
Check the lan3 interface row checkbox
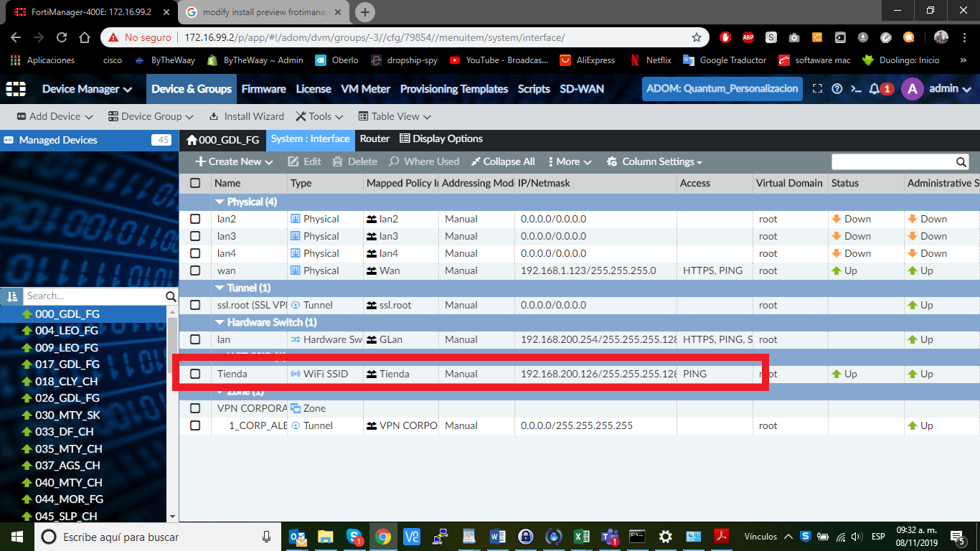pyautogui.click(x=195, y=236)
